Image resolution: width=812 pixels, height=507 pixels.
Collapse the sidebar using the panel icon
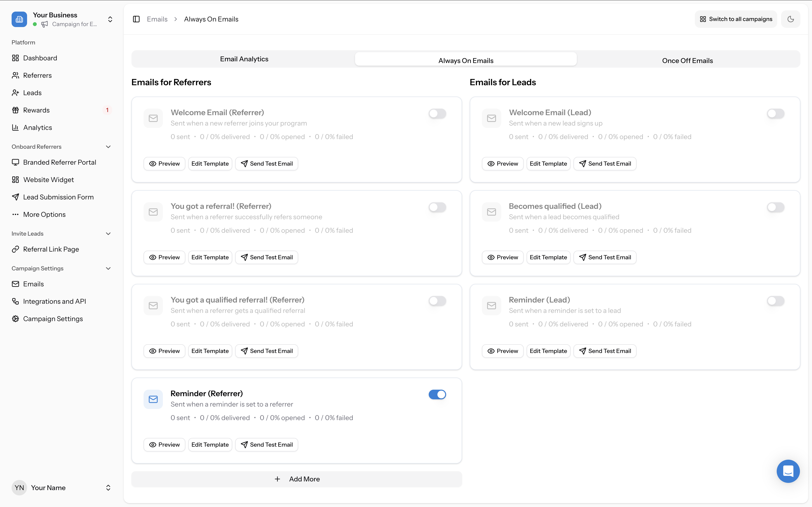pyautogui.click(x=136, y=19)
